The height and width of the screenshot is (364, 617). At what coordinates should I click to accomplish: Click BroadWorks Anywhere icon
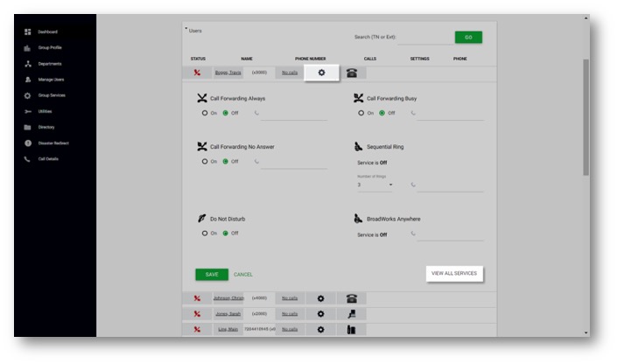coord(358,219)
